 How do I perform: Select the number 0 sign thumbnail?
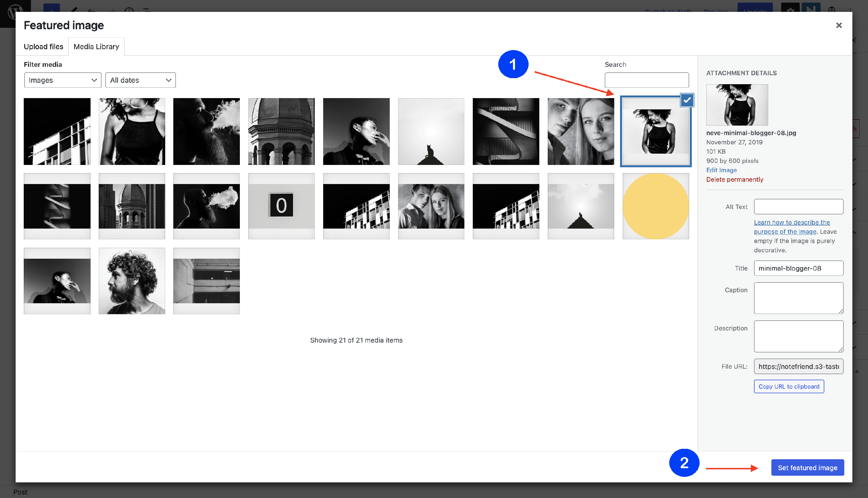281,206
